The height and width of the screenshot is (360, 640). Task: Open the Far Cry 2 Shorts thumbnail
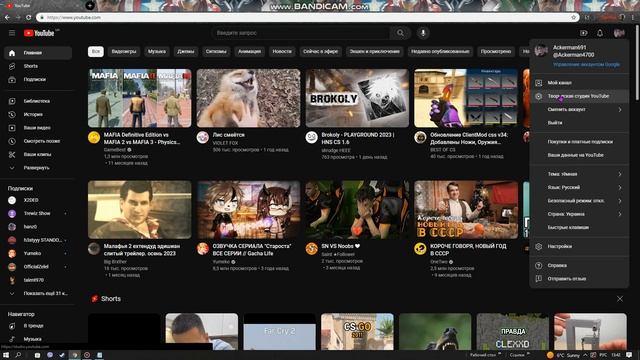280,331
